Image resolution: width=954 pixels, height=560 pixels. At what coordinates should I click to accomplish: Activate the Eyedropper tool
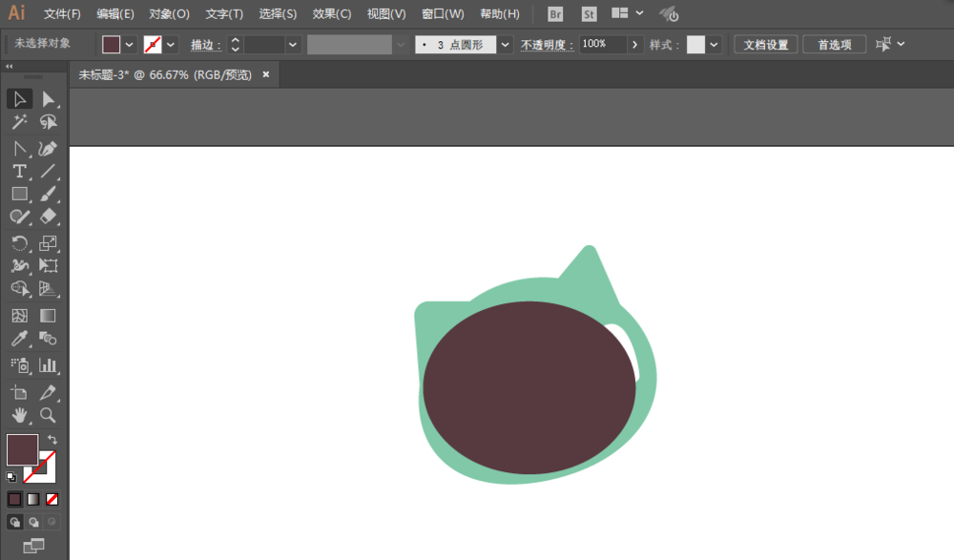(19, 339)
